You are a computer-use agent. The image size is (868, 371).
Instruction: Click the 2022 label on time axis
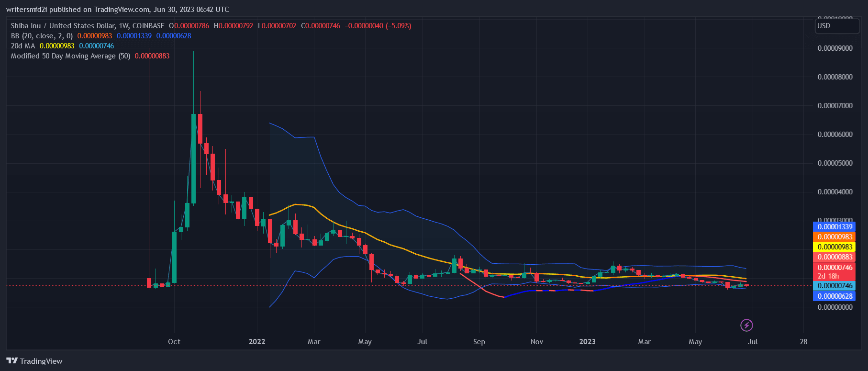257,342
